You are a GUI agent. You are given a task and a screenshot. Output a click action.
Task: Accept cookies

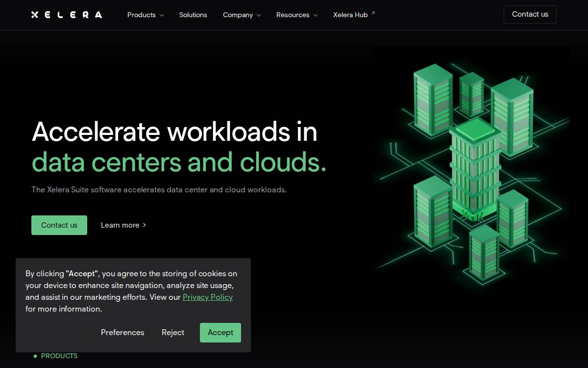[x=220, y=333]
